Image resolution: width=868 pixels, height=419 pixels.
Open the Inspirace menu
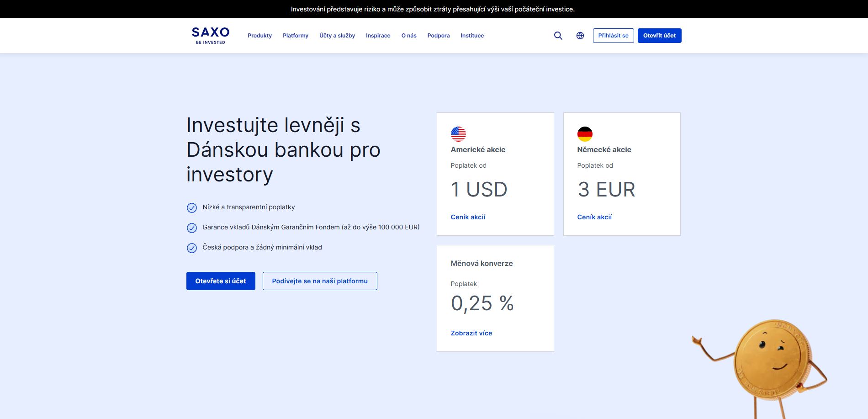378,36
